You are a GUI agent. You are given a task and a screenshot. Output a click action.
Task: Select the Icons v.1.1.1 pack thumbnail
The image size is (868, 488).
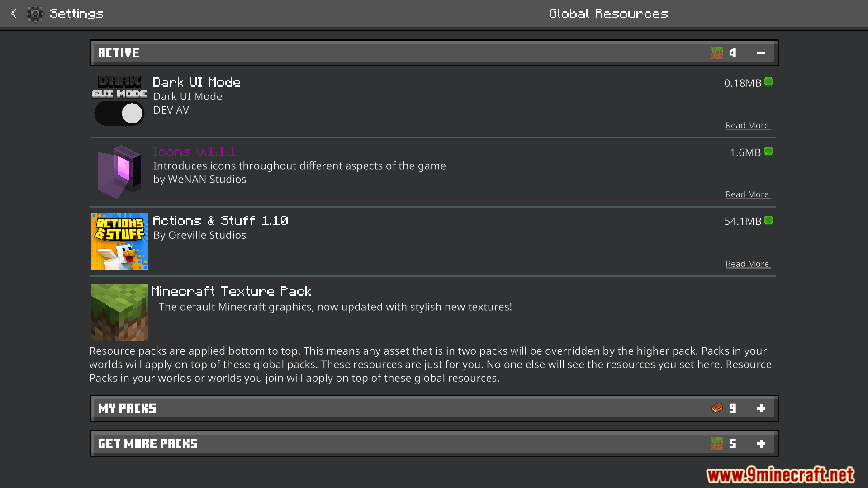(119, 172)
